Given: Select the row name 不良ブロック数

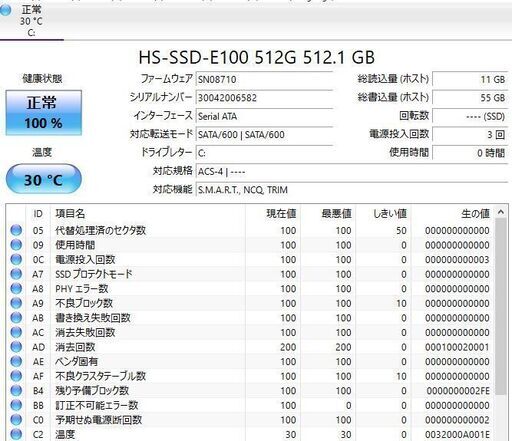Looking at the screenshot, I should [x=84, y=303].
